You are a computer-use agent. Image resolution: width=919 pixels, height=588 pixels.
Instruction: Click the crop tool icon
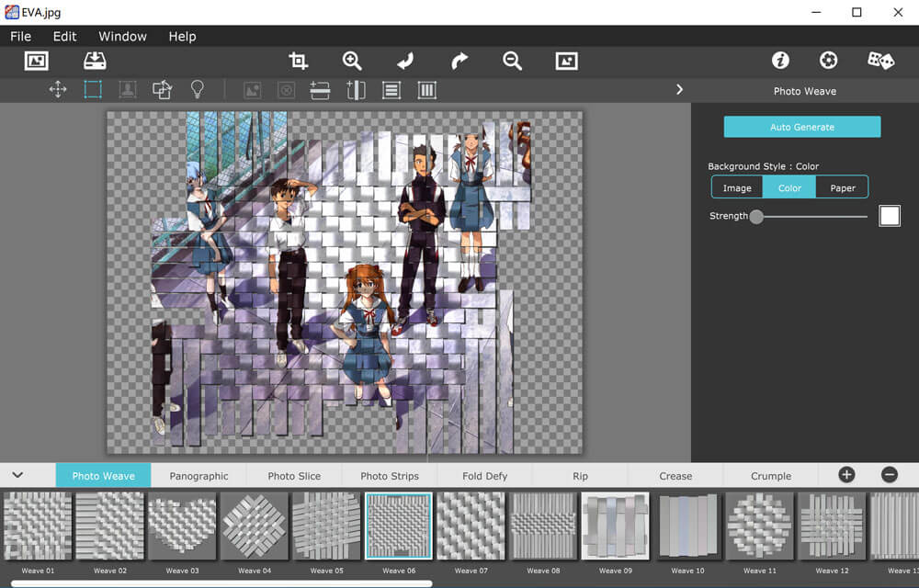298,61
